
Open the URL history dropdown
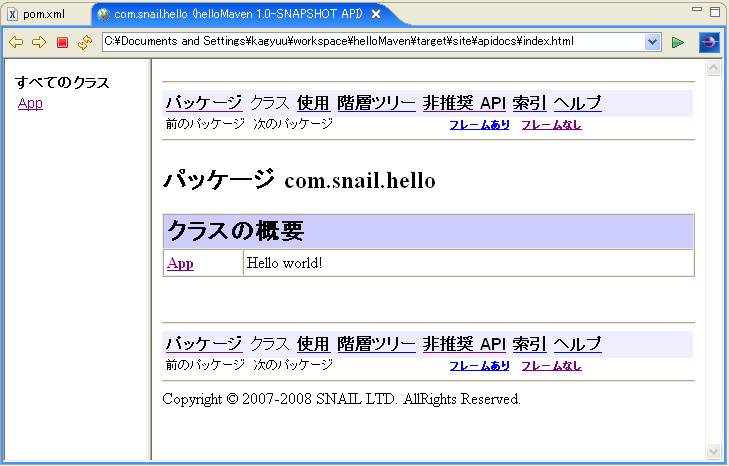click(653, 42)
